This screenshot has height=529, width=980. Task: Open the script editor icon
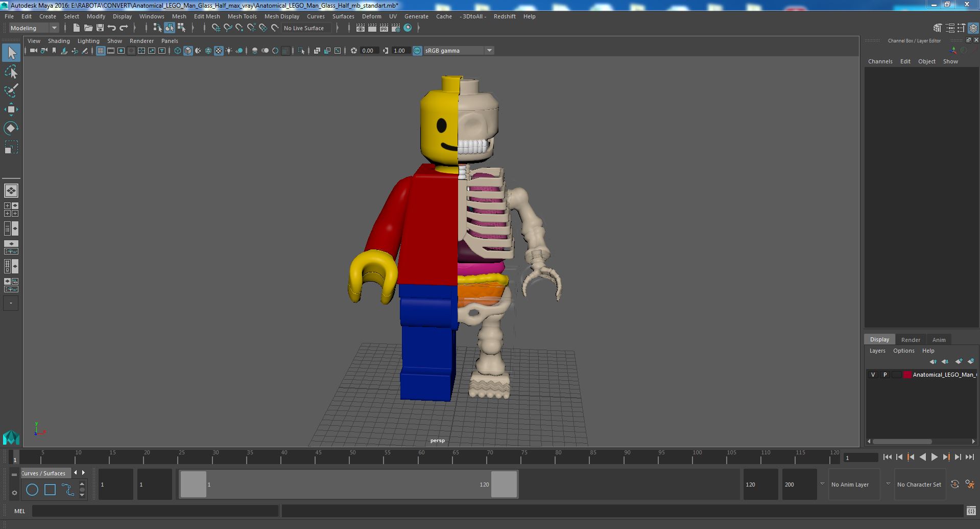pos(971,511)
